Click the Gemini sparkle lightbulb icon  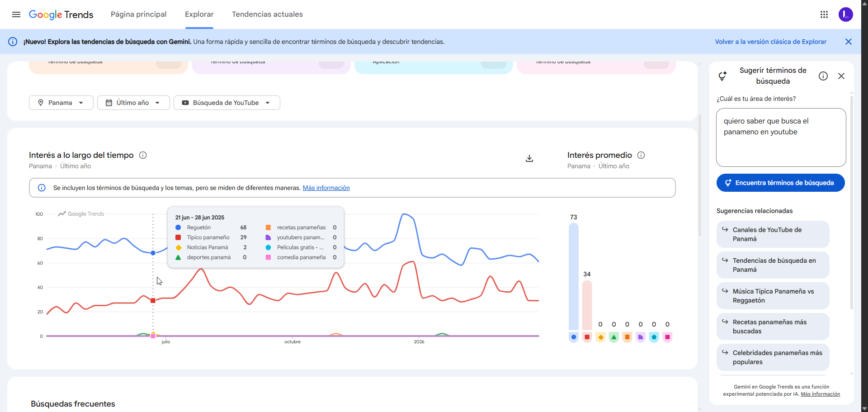click(x=722, y=76)
